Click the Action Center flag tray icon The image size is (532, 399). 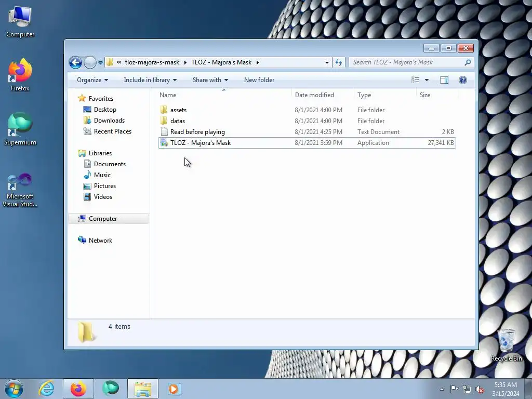click(454, 389)
